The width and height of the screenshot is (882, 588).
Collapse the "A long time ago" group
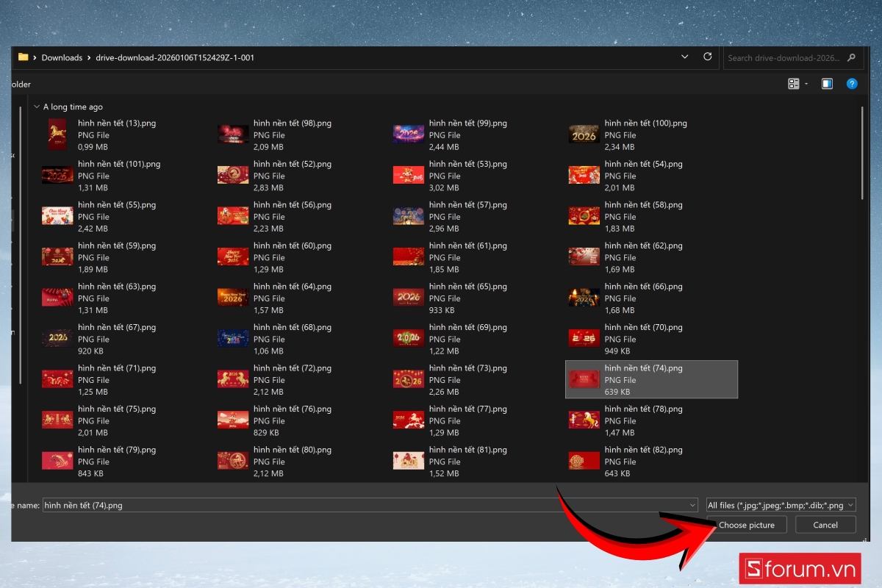click(x=37, y=107)
